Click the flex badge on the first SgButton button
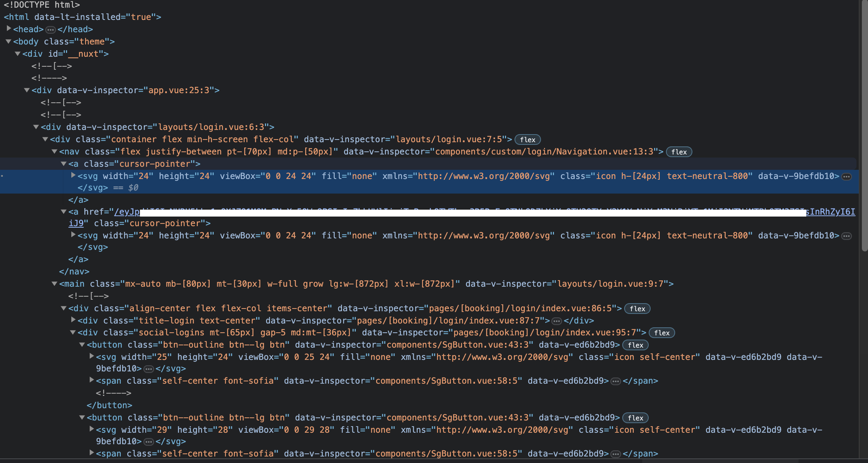 pyautogui.click(x=635, y=345)
